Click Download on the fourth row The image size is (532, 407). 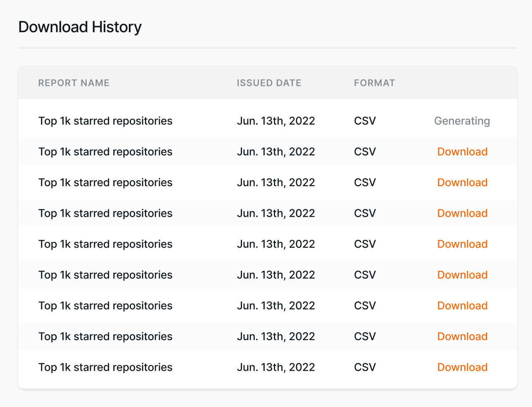(462, 213)
